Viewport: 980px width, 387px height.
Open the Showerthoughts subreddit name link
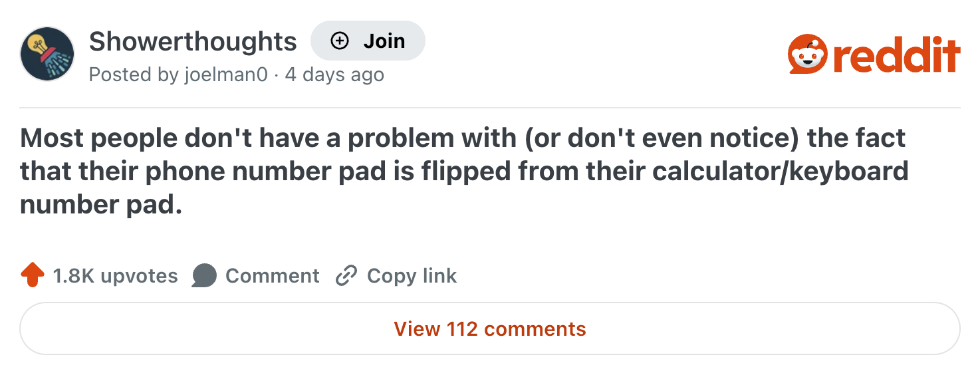point(193,41)
